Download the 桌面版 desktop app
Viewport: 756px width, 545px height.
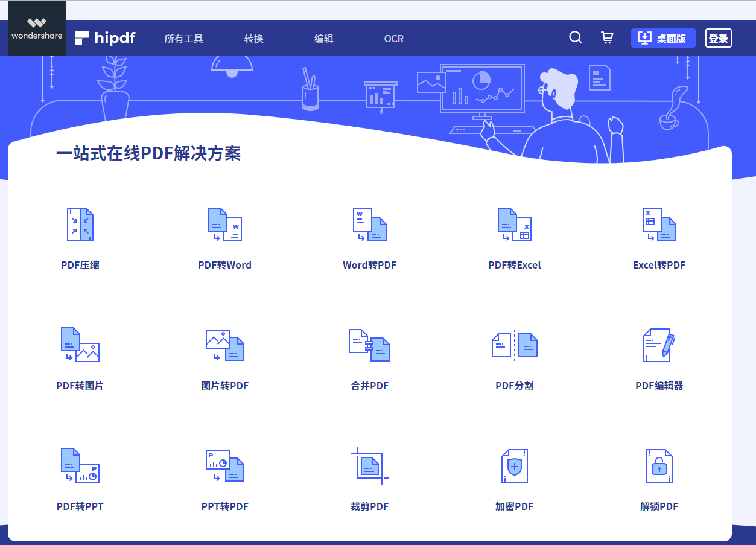pyautogui.click(x=663, y=37)
